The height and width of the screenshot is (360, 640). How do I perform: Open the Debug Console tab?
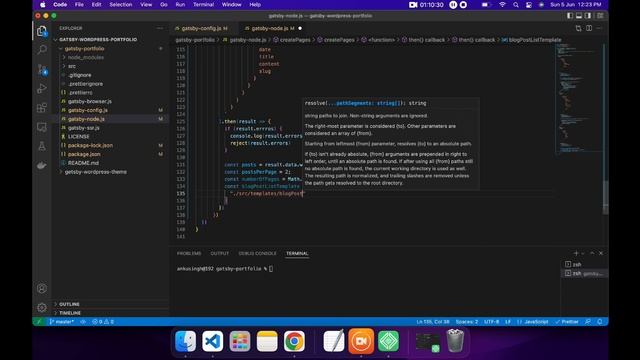pyautogui.click(x=258, y=253)
